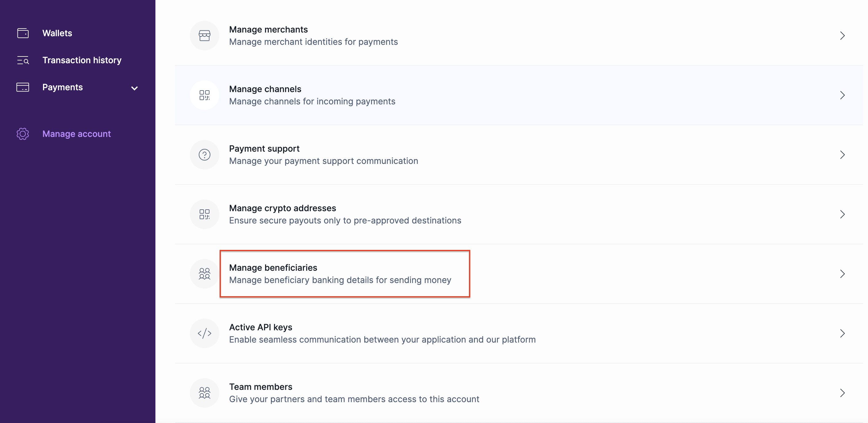
Task: Open Payment support via right chevron
Action: (842, 155)
